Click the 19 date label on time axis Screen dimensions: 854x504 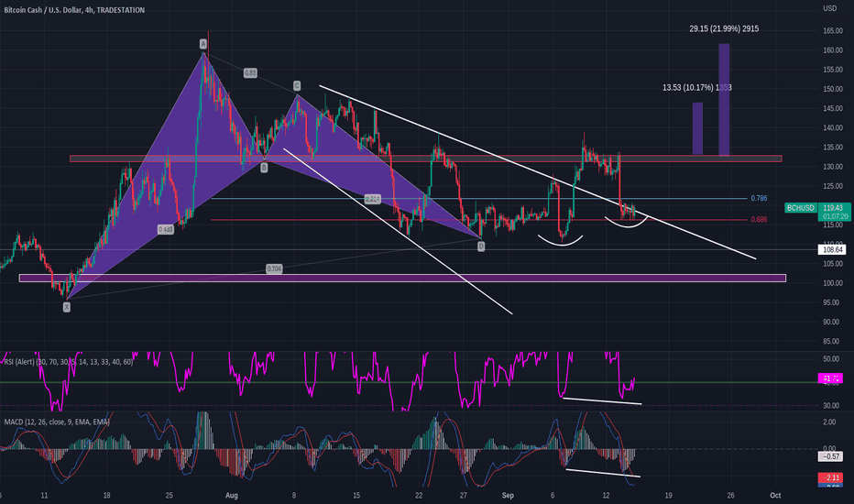tap(668, 495)
